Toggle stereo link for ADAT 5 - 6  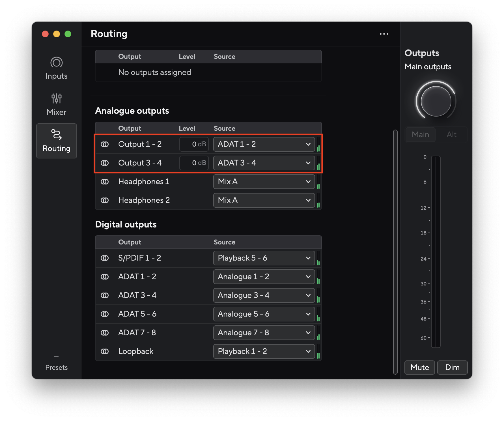coord(105,314)
